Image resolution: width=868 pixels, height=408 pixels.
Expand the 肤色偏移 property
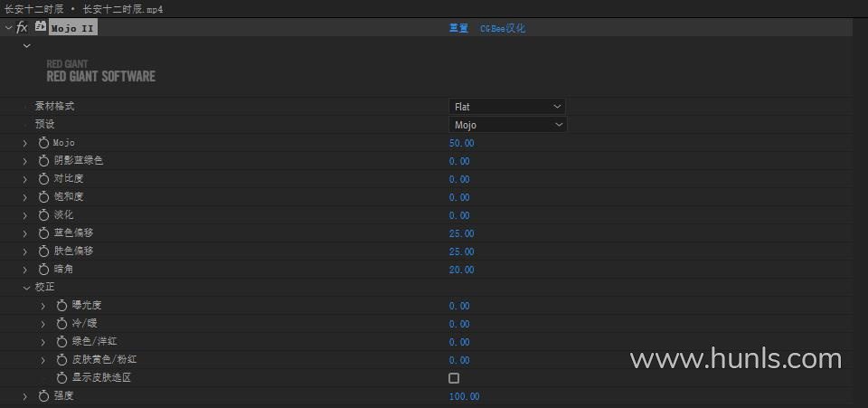[x=25, y=251]
